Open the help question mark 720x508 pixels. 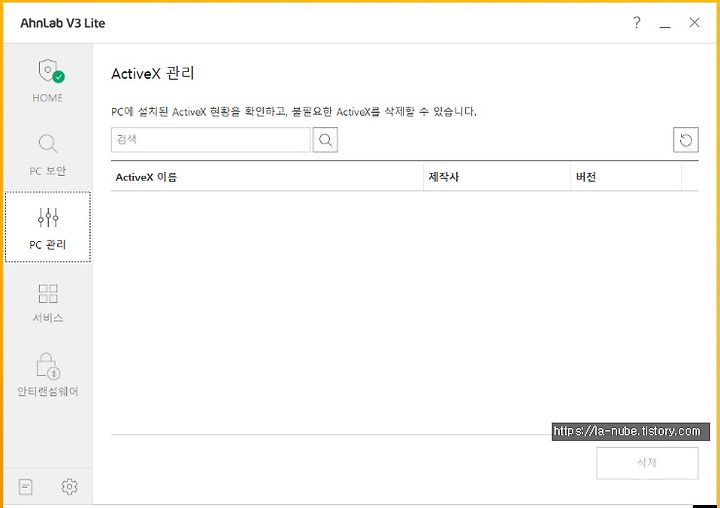636,23
